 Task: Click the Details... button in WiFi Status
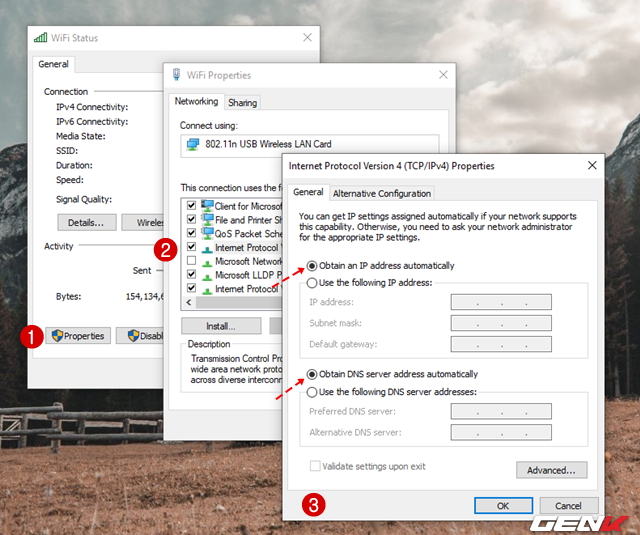87,222
